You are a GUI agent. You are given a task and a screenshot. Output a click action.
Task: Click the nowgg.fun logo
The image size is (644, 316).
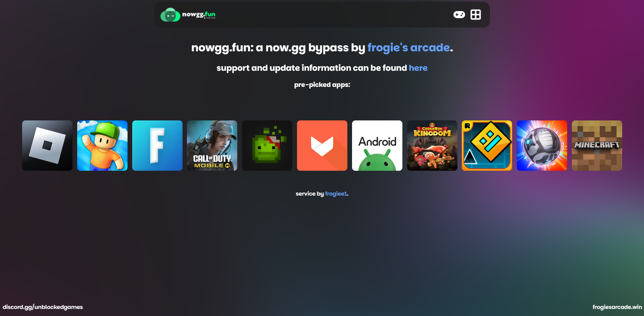tap(188, 15)
